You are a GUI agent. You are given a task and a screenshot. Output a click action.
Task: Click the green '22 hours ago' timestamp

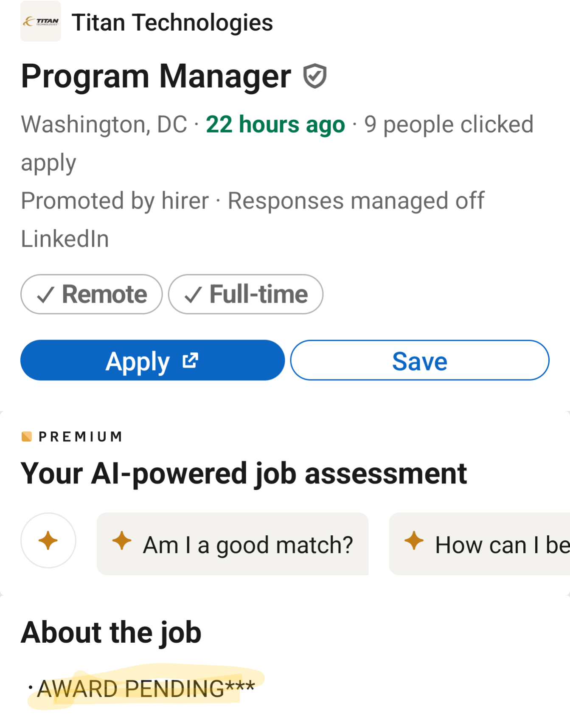[x=275, y=124]
